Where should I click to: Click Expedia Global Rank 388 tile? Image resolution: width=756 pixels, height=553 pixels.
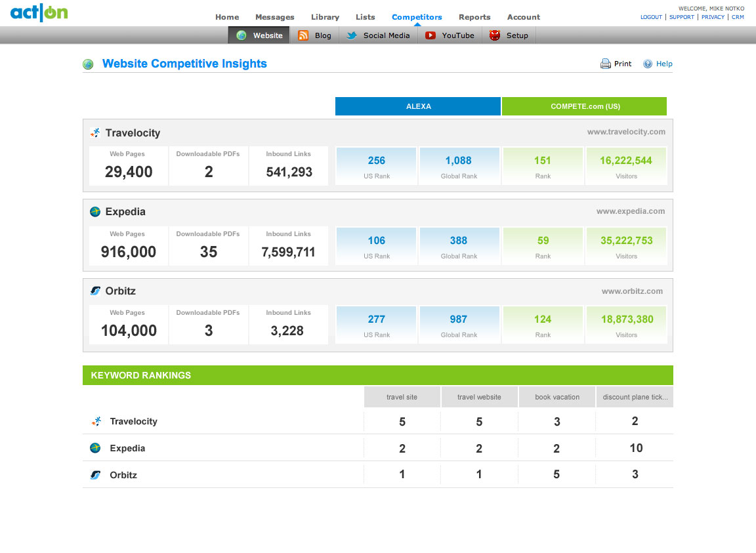point(459,246)
